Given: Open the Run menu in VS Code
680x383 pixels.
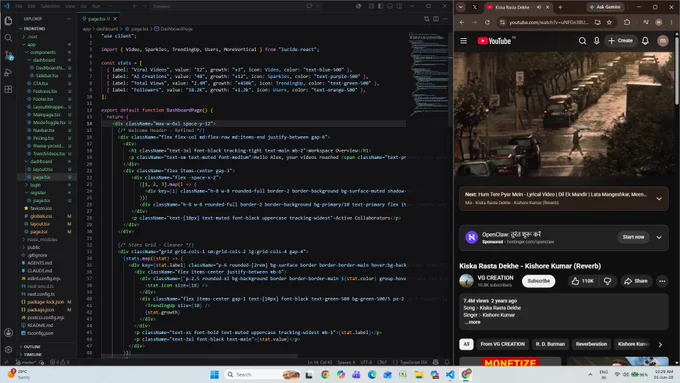Looking at the screenshot, I should click(x=96, y=6).
